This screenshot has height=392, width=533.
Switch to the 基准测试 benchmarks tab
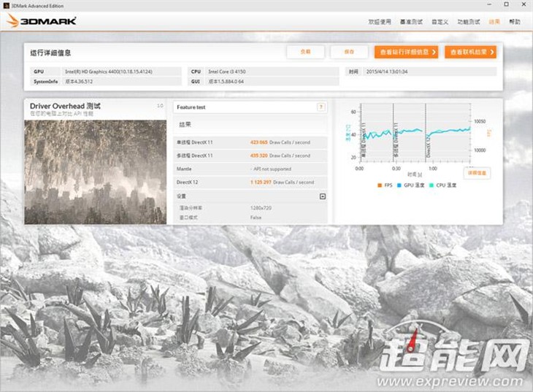coord(411,22)
